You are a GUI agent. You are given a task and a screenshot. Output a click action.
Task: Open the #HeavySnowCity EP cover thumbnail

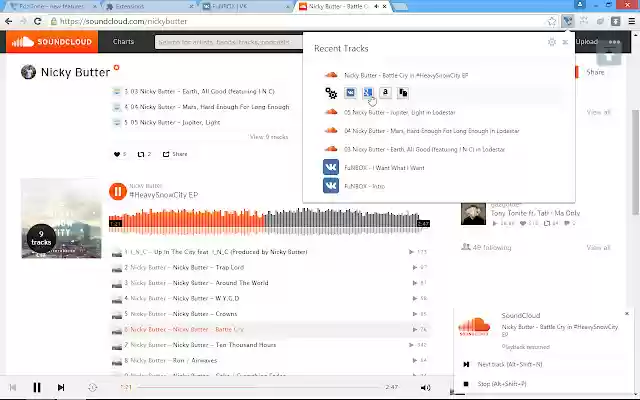61,218
